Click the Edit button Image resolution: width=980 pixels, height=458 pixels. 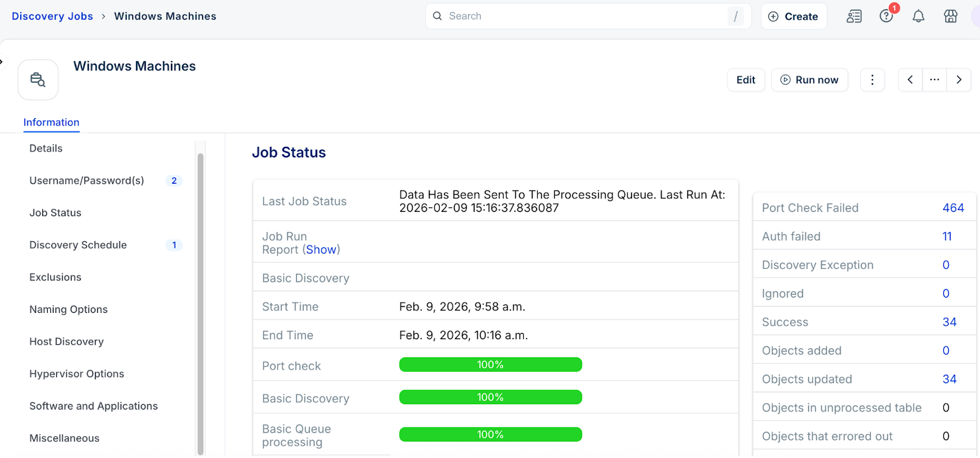tap(746, 80)
